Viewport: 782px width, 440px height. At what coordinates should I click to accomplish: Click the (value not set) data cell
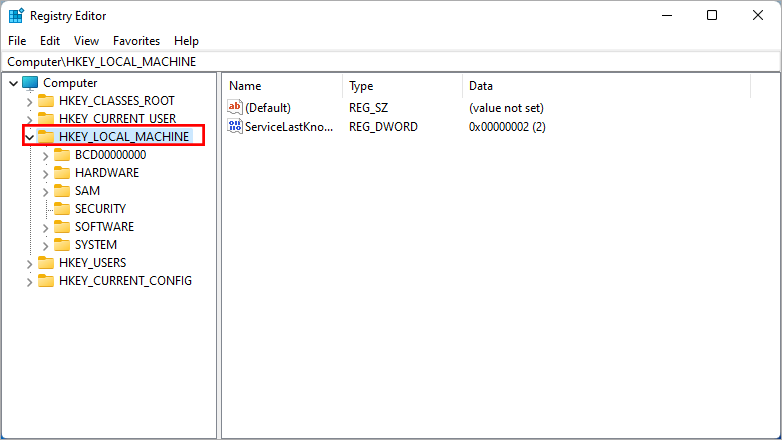coord(506,108)
